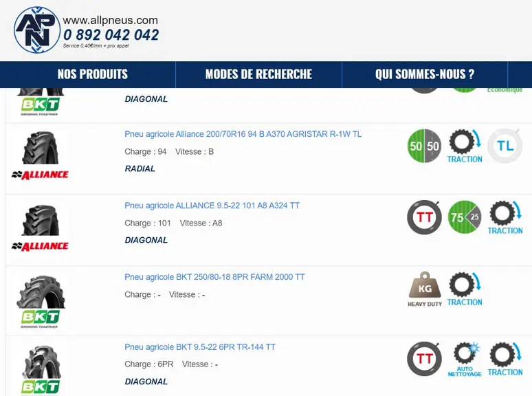
Task: Click the Alliance brand logo on A324 row
Action: pos(40,246)
